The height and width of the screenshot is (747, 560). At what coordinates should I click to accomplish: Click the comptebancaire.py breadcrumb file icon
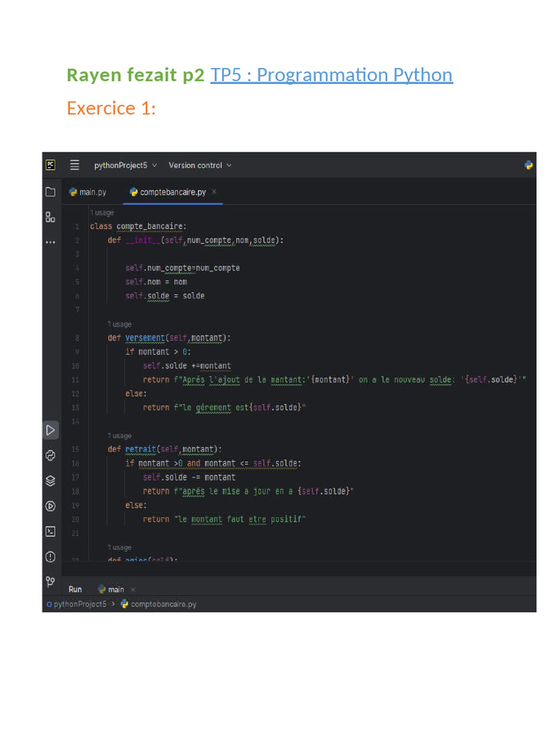(125, 603)
